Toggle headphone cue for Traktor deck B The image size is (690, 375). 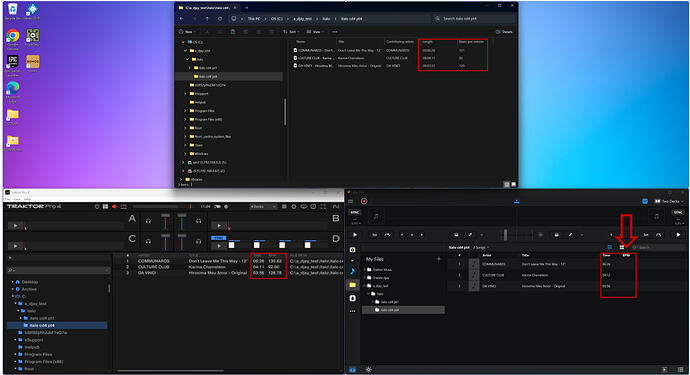point(199,221)
